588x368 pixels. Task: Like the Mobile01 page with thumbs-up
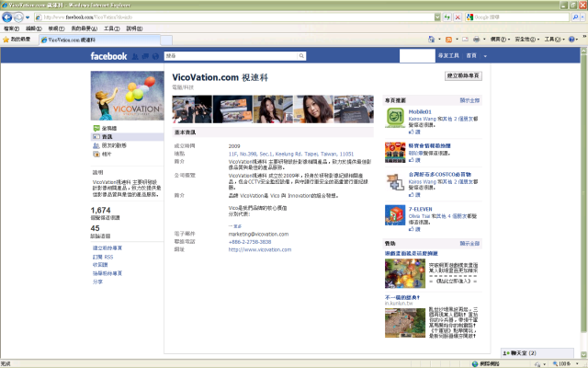coord(414,132)
